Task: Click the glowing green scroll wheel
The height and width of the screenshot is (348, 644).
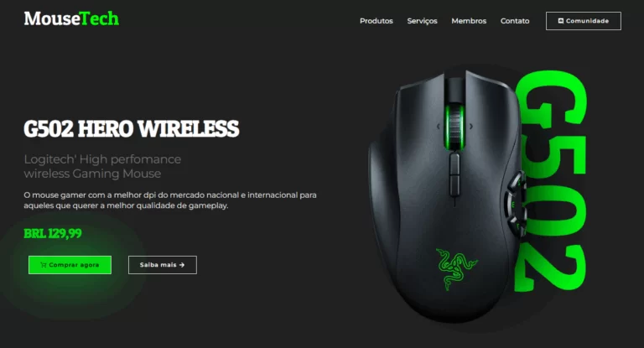Action: click(454, 124)
